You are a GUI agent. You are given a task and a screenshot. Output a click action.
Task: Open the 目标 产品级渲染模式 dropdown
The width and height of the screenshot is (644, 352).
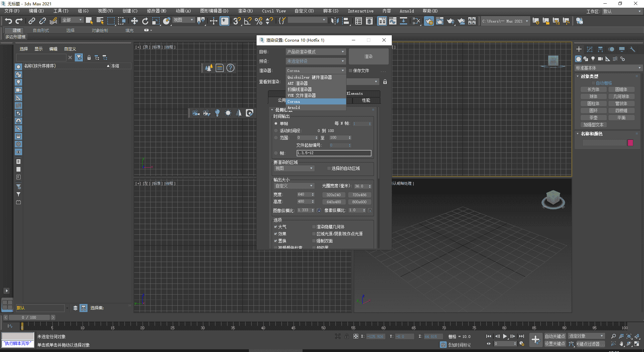(x=315, y=52)
